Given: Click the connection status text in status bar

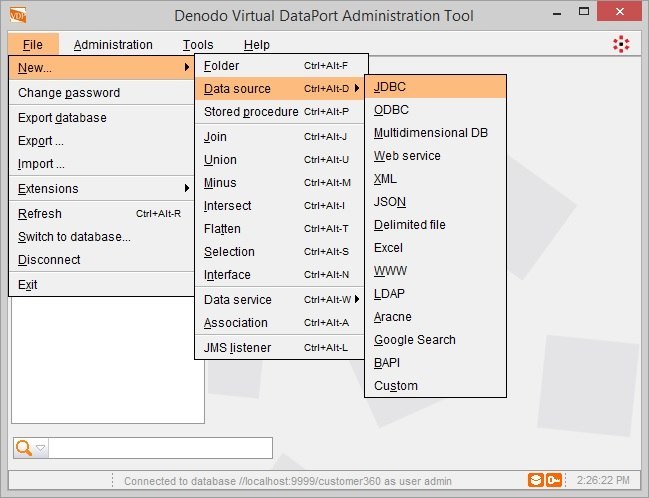Looking at the screenshot, I should coord(288,481).
